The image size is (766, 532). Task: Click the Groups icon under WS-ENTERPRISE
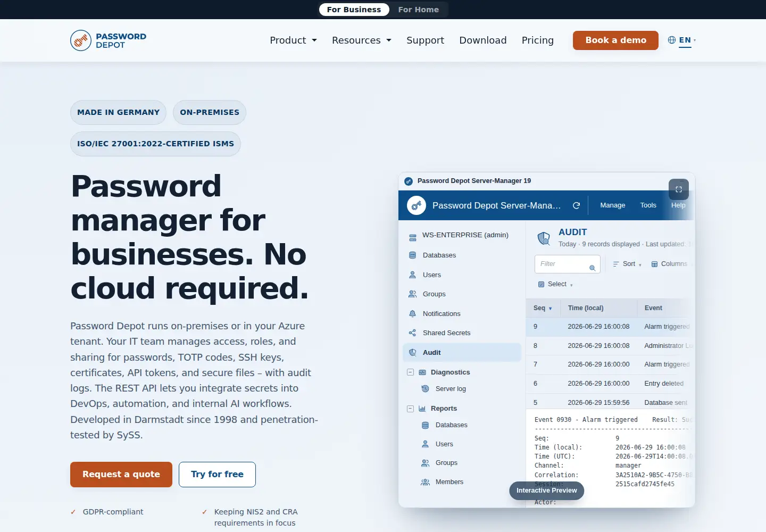point(412,294)
